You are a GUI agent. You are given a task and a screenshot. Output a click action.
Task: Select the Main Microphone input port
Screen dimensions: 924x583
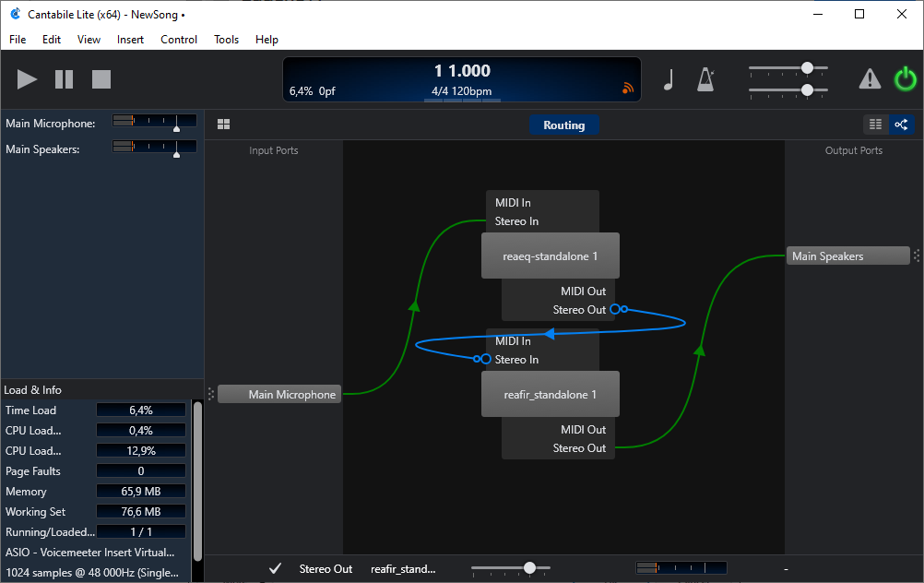(279, 395)
